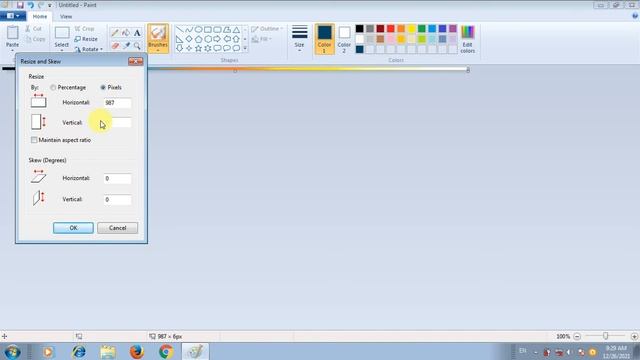This screenshot has height=360, width=640.
Task: Click the Save icon in title bar
Action: pos(20,5)
